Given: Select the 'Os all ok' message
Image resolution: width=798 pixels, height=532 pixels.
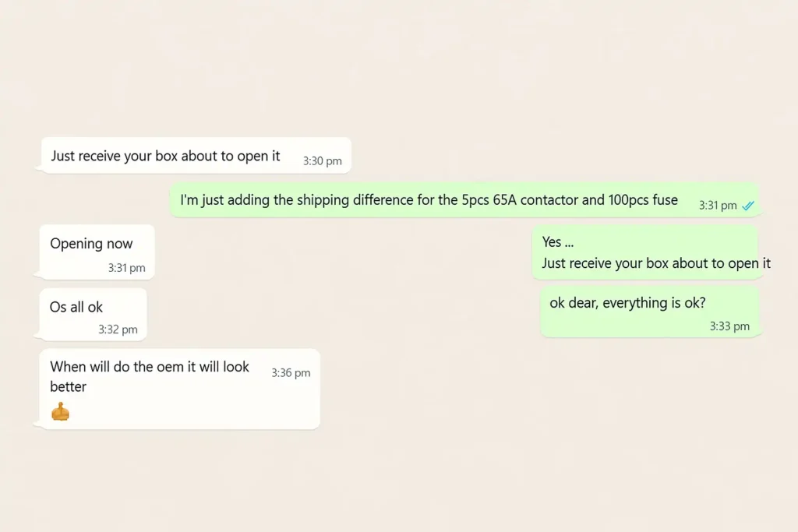Looking at the screenshot, I should (76, 307).
